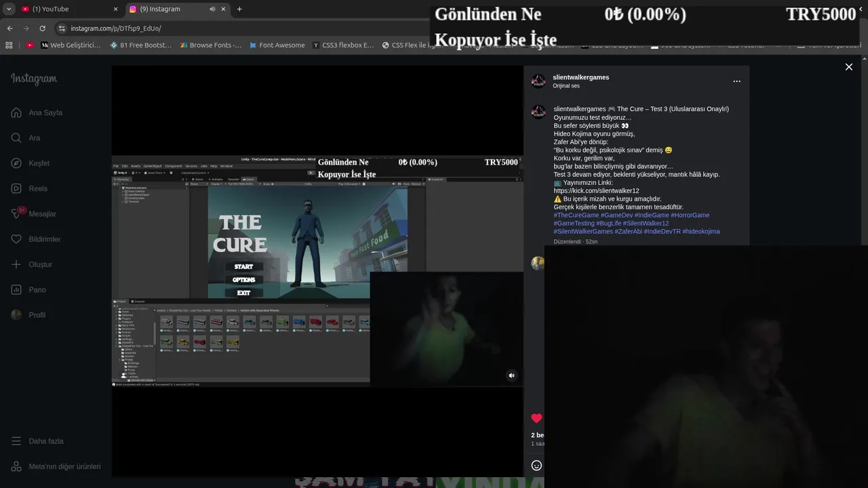
Task: Open the post options three-dot menu
Action: pyautogui.click(x=736, y=81)
